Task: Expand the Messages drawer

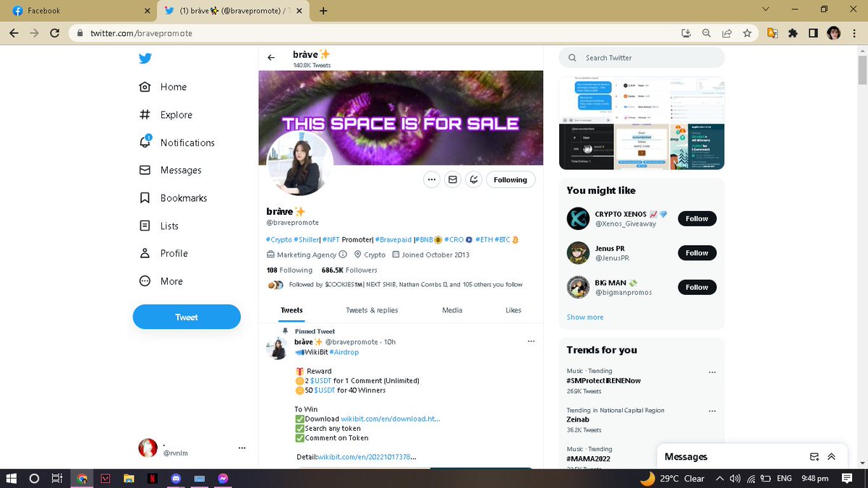Action: tap(832, 457)
